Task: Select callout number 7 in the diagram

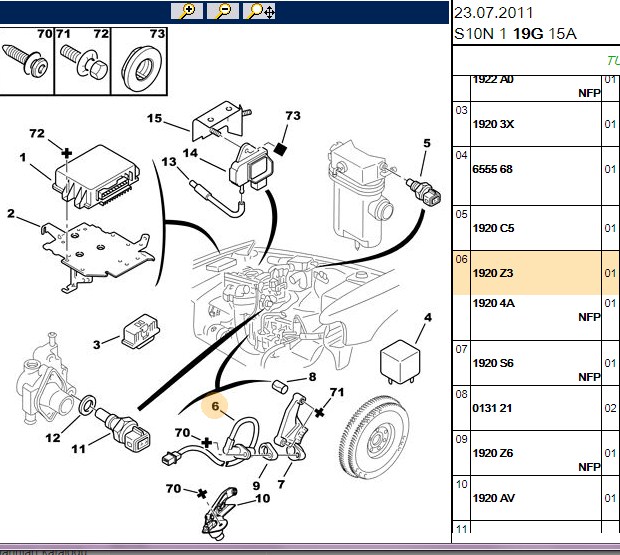Action: [281, 484]
